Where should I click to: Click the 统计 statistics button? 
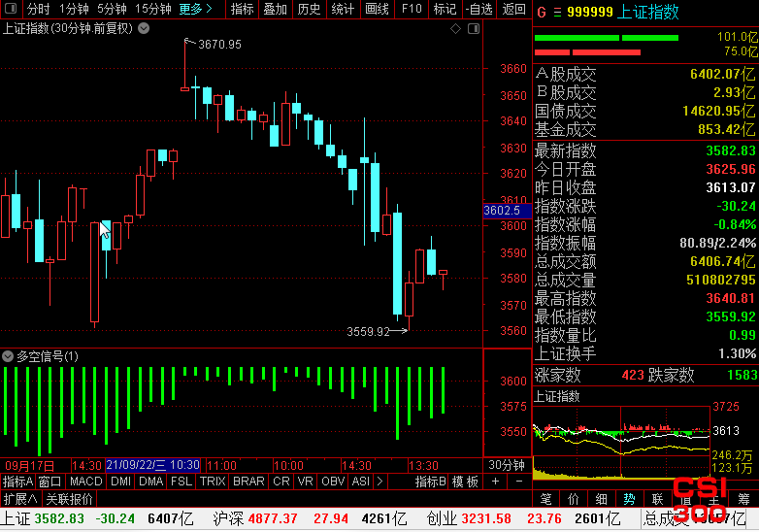[343, 9]
